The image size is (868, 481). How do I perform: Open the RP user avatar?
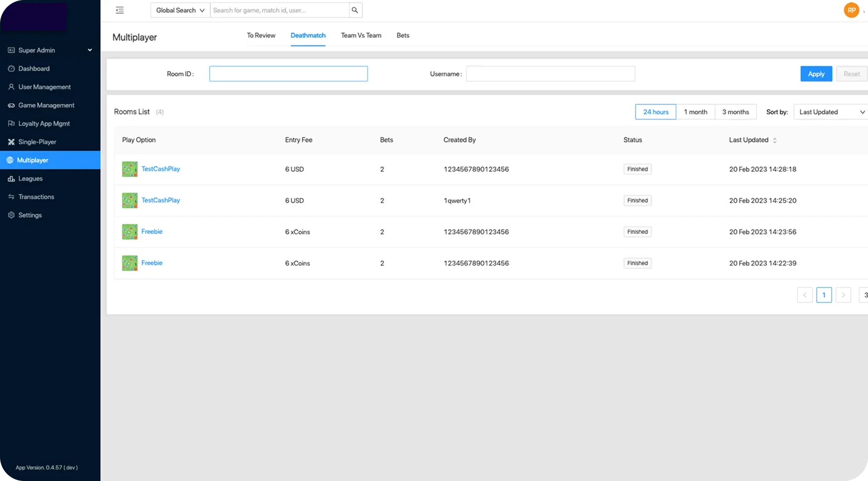tap(851, 10)
